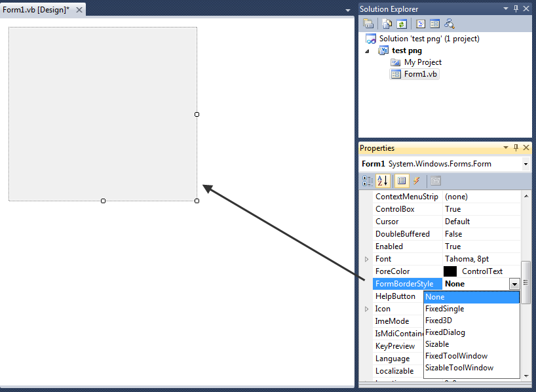The height and width of the screenshot is (392, 536).
Task: Click the View Code icon in Solution Explorer
Action: point(421,24)
